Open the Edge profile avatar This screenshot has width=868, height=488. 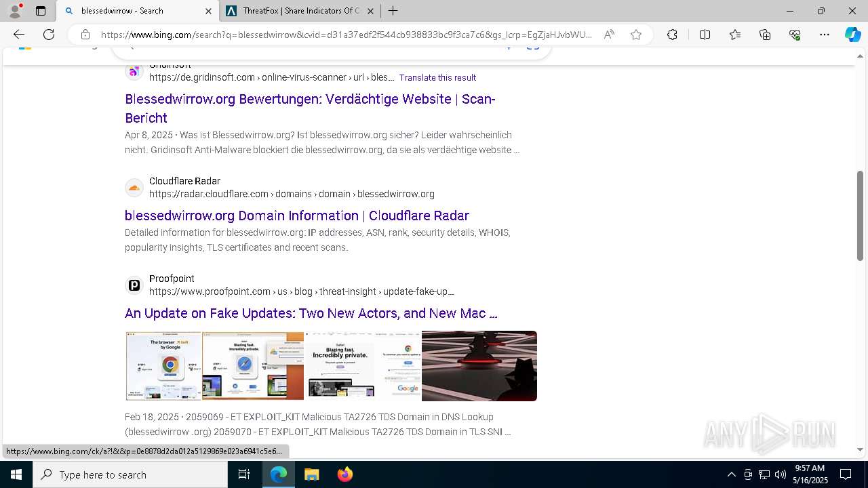pos(15,11)
